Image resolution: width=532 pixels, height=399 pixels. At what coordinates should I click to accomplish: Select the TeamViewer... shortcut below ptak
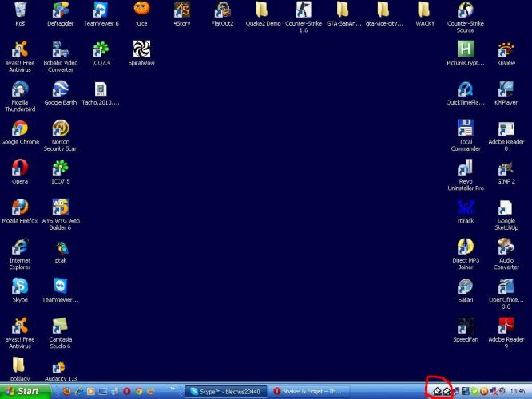61,290
